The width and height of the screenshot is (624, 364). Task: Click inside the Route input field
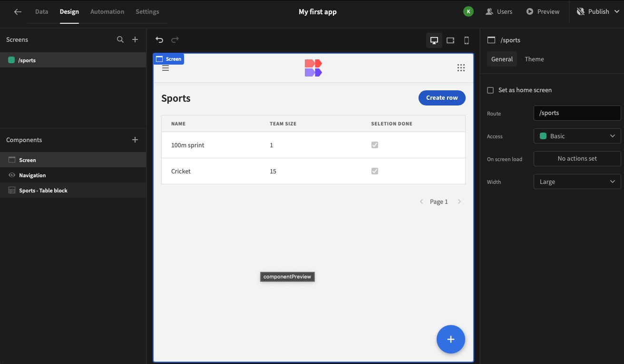point(577,113)
